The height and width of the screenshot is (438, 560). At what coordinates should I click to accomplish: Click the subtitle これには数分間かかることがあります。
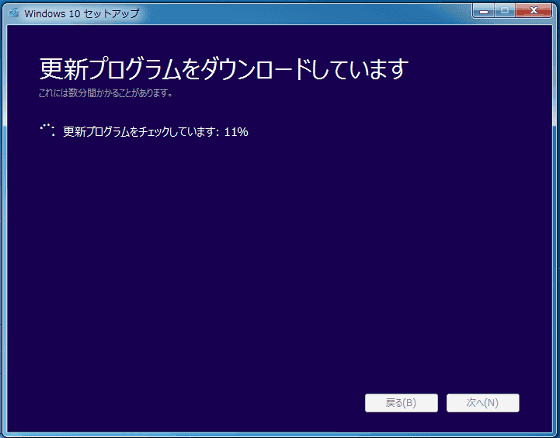pyautogui.click(x=106, y=93)
